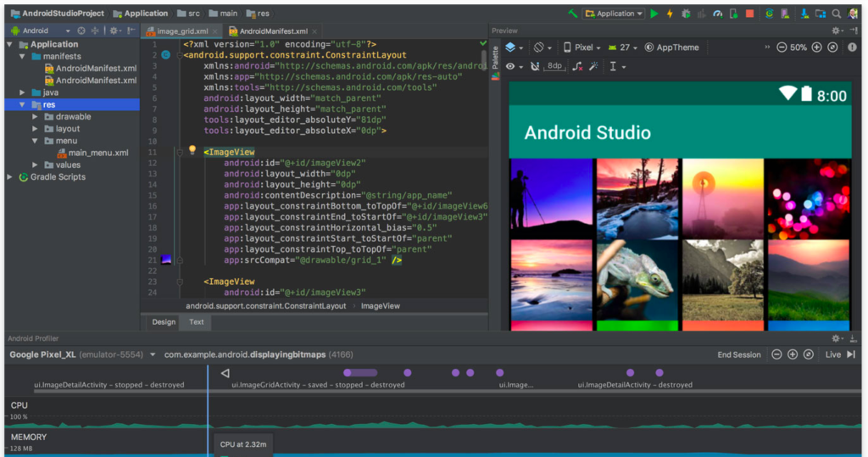Image resolution: width=868 pixels, height=457 pixels.
Task: Expand the drawable folder
Action: click(35, 117)
